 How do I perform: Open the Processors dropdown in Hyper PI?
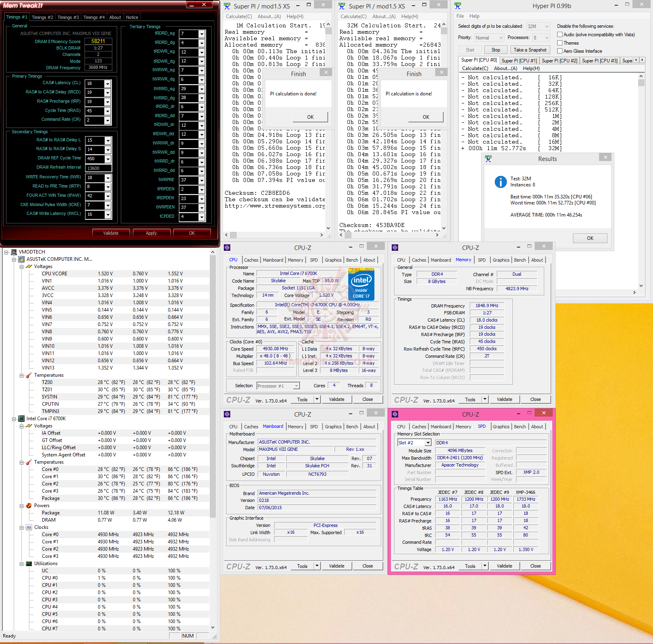[547, 38]
